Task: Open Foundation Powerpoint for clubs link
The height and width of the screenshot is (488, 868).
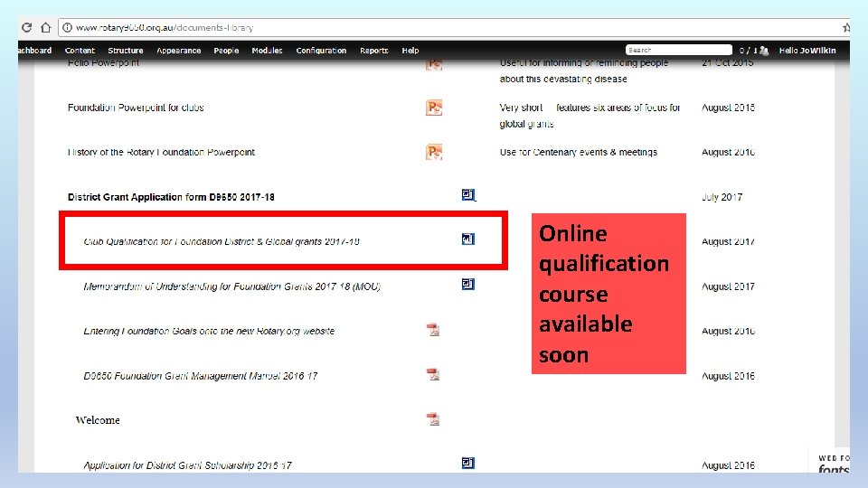Action: click(x=136, y=108)
